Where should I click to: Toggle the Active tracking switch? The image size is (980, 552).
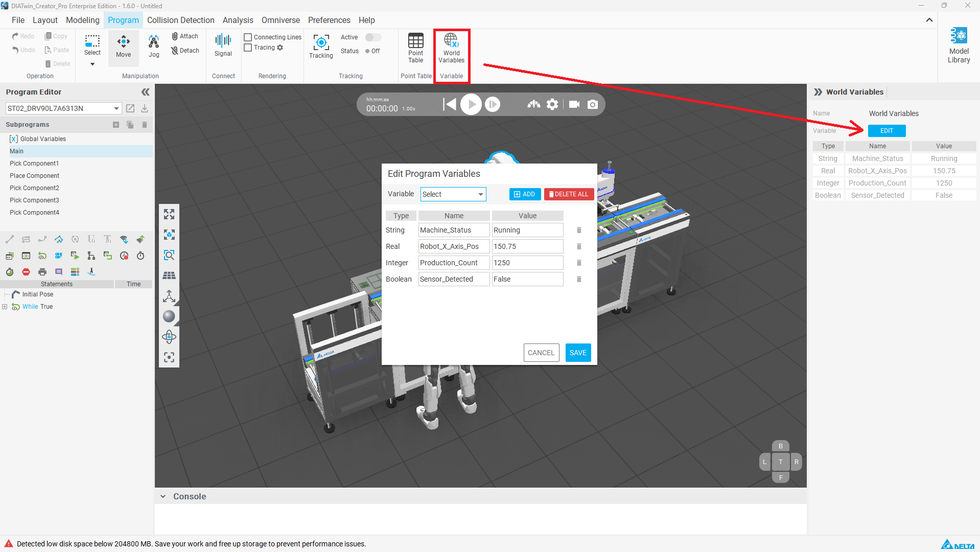click(373, 37)
